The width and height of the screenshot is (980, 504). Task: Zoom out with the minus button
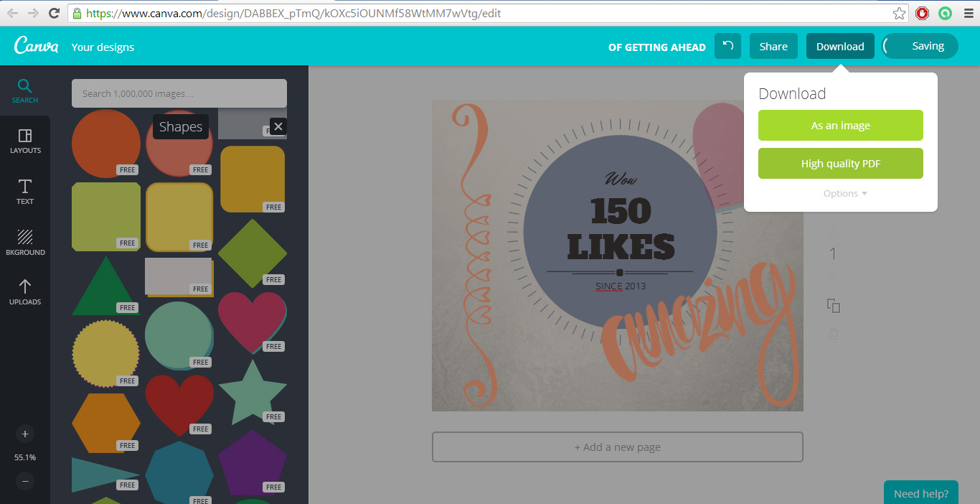pos(25,481)
